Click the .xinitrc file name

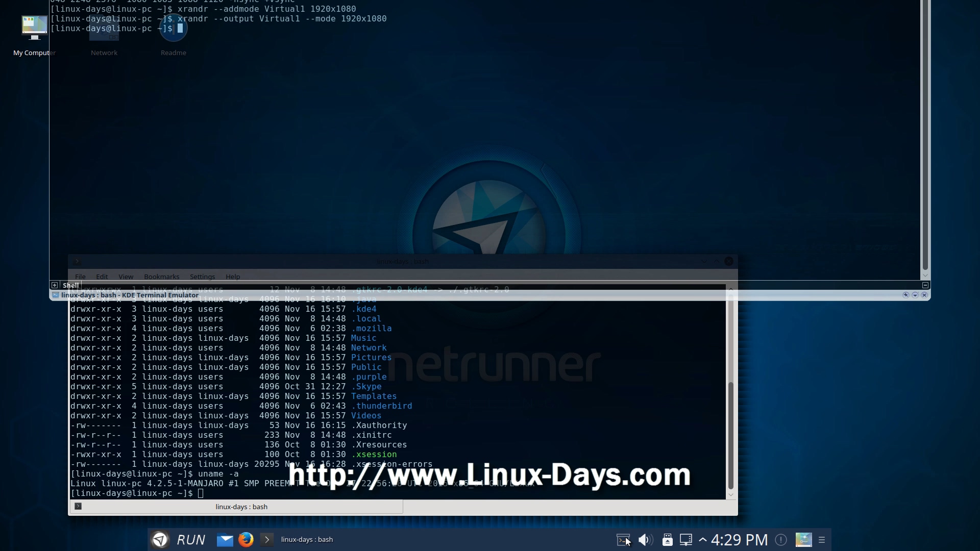[x=371, y=435]
